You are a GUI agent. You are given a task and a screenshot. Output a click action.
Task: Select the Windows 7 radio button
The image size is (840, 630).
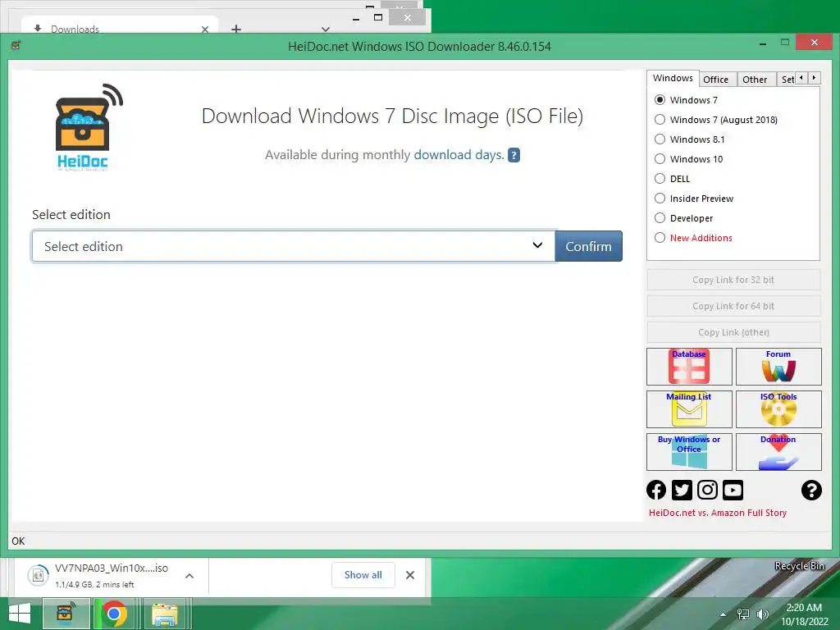(x=660, y=100)
